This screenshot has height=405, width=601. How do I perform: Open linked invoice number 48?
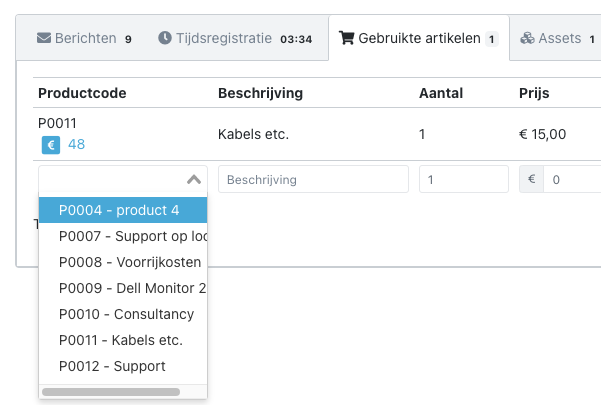tap(76, 144)
